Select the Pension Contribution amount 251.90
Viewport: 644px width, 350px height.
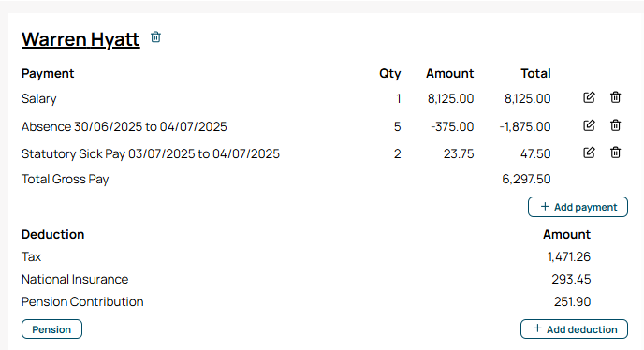[x=572, y=302]
